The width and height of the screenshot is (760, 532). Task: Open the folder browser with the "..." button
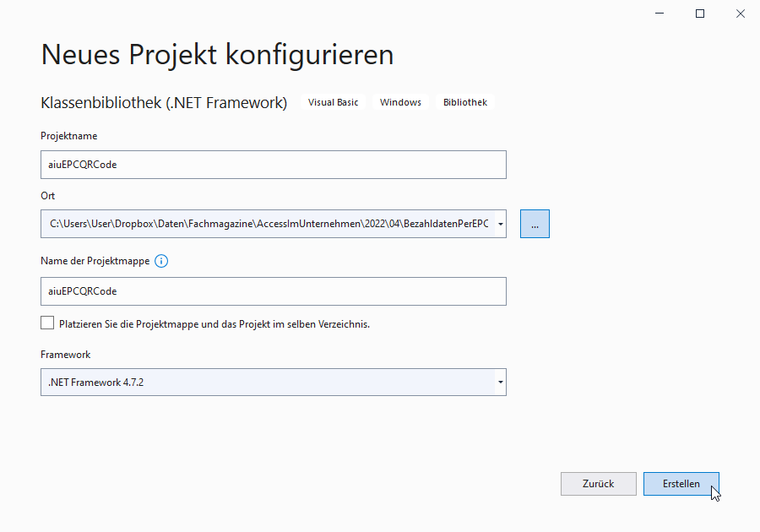coord(535,223)
